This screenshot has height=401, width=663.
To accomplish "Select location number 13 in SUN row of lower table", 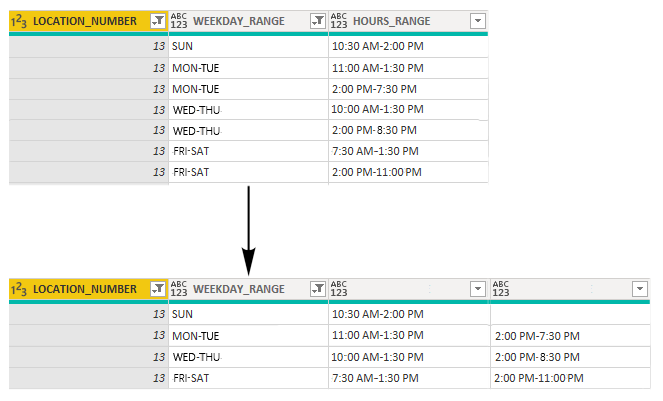I will pos(89,314).
